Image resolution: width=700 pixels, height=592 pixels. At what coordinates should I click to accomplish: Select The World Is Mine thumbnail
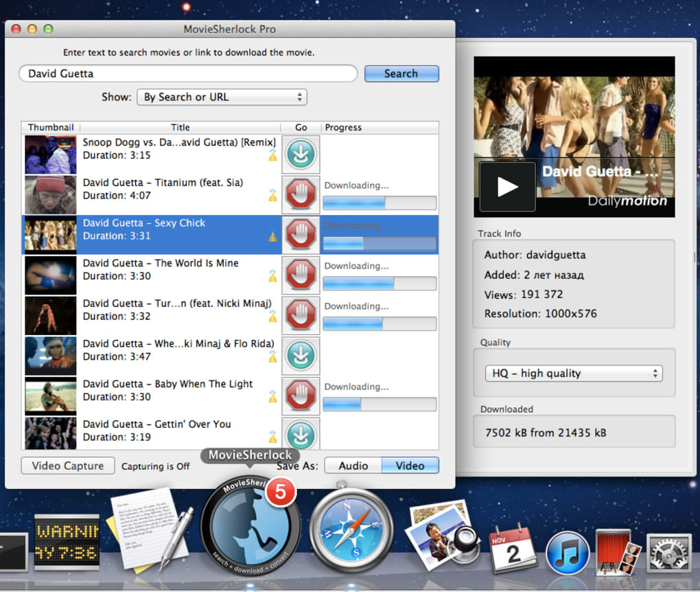[51, 275]
